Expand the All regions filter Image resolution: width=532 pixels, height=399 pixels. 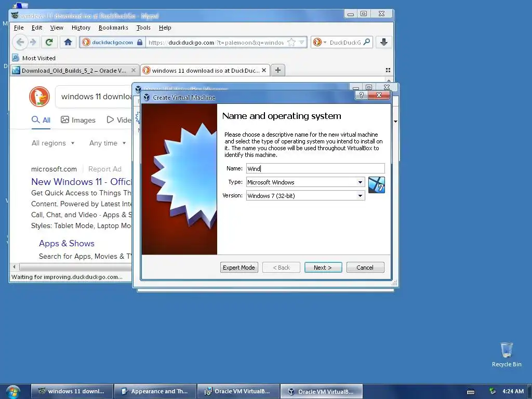pos(53,143)
